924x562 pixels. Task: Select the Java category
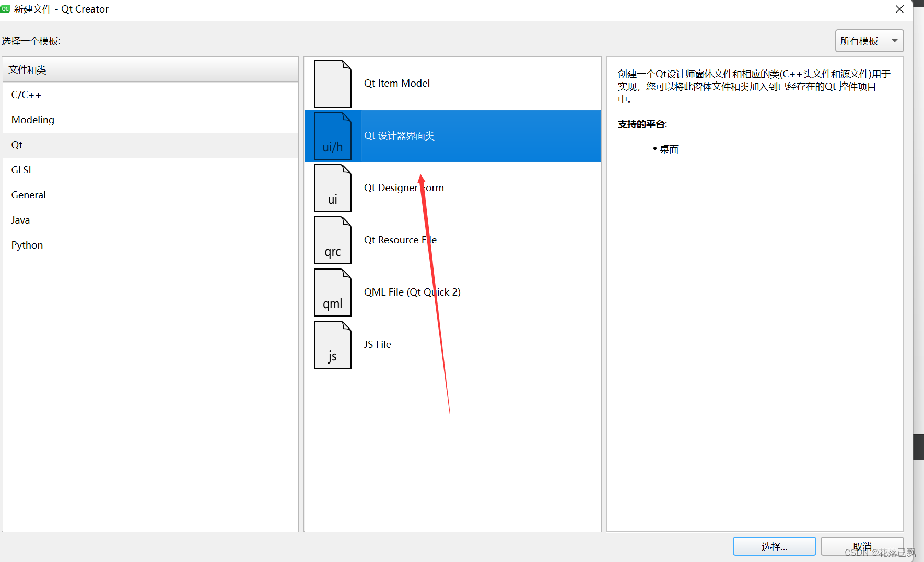point(150,220)
